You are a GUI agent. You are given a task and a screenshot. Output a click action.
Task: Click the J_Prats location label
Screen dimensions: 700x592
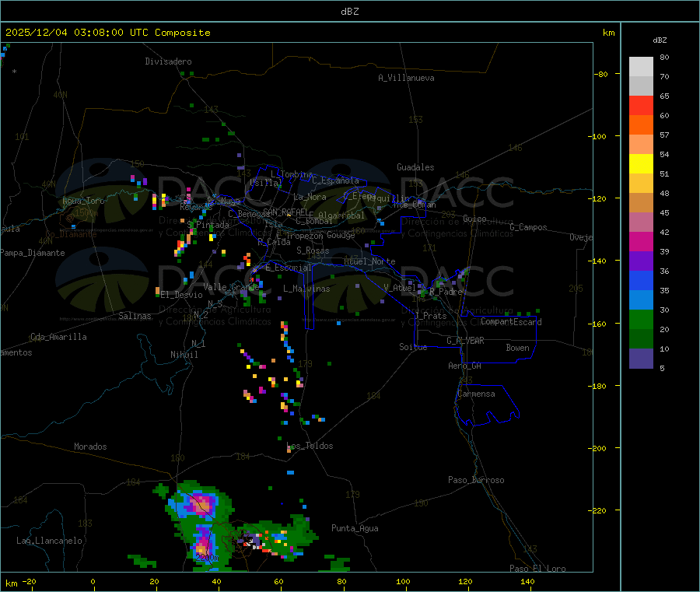pos(430,316)
